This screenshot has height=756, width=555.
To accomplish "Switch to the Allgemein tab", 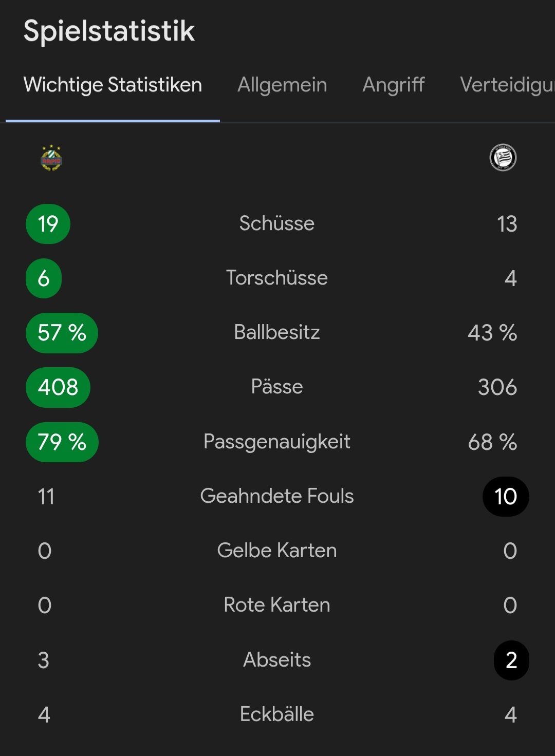I will coord(282,85).
